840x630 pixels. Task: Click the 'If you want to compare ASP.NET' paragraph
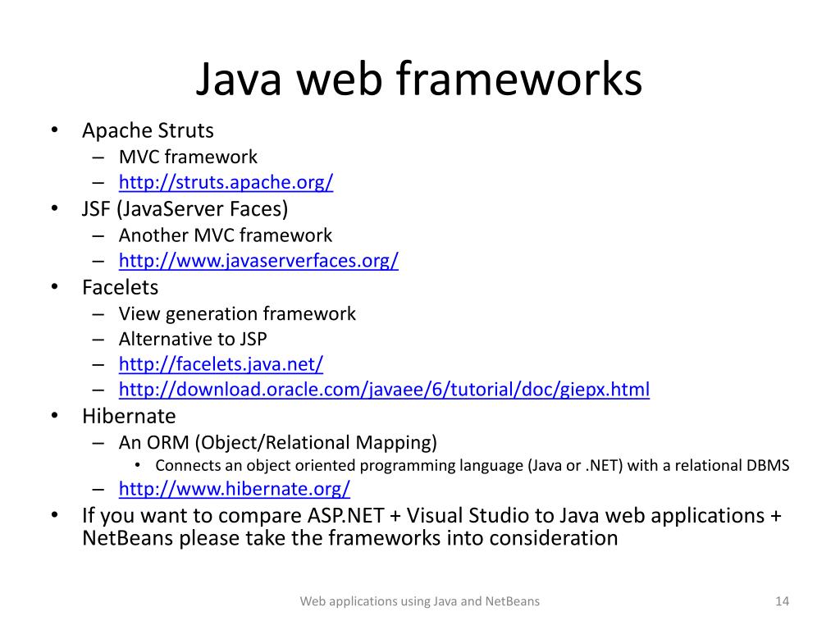[x=431, y=527]
